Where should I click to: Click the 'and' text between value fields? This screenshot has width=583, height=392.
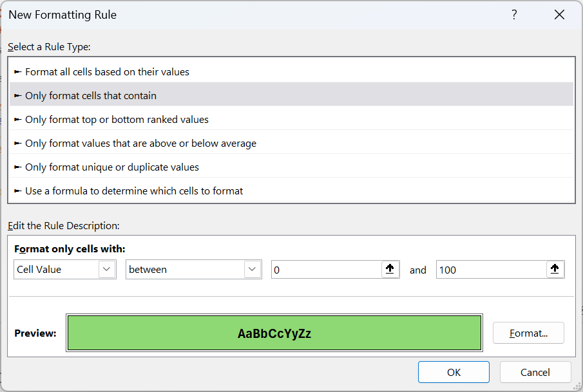click(418, 270)
